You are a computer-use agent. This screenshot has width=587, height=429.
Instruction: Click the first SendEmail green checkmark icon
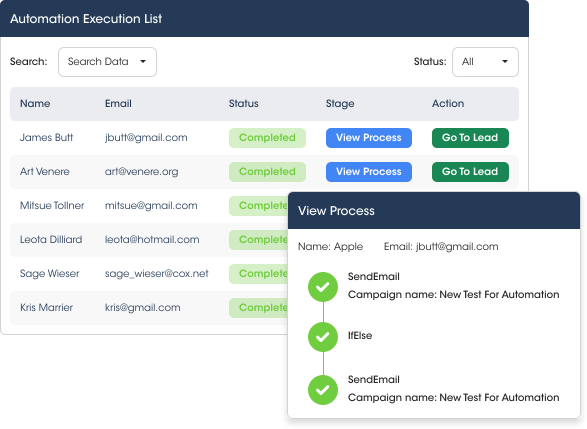323,287
